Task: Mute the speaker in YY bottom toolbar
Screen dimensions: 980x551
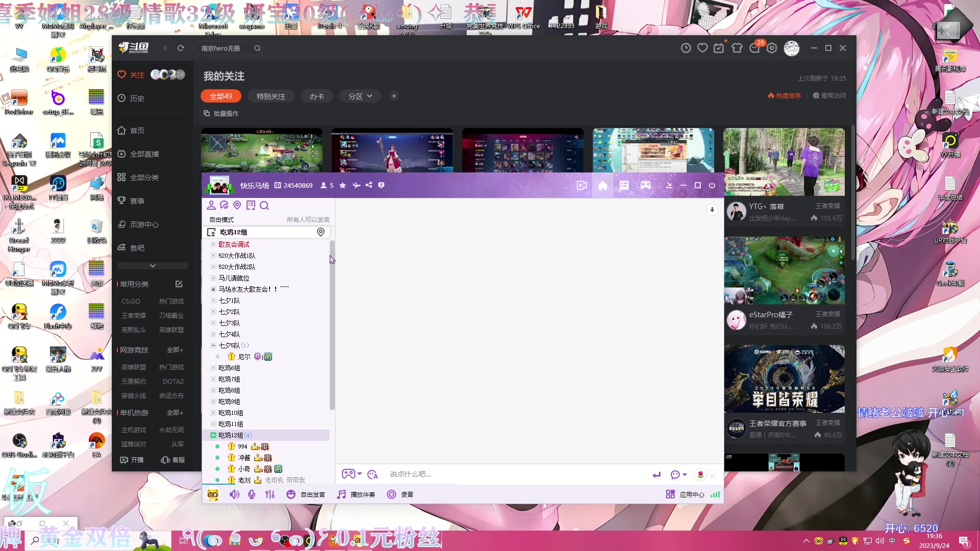Action: (x=234, y=494)
